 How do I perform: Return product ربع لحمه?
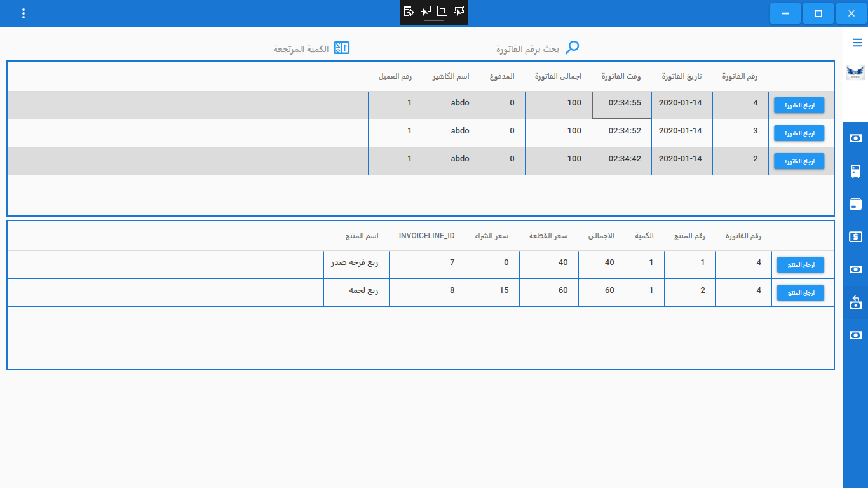point(801,293)
